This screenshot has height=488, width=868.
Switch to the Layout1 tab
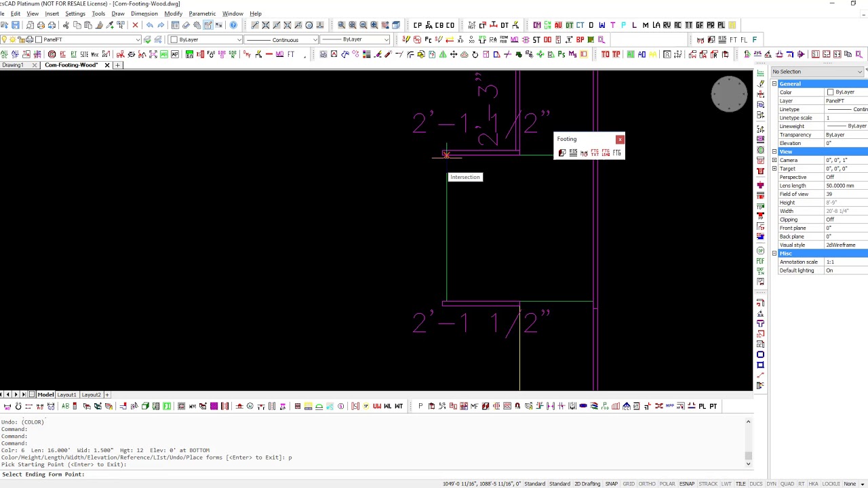pyautogui.click(x=66, y=394)
